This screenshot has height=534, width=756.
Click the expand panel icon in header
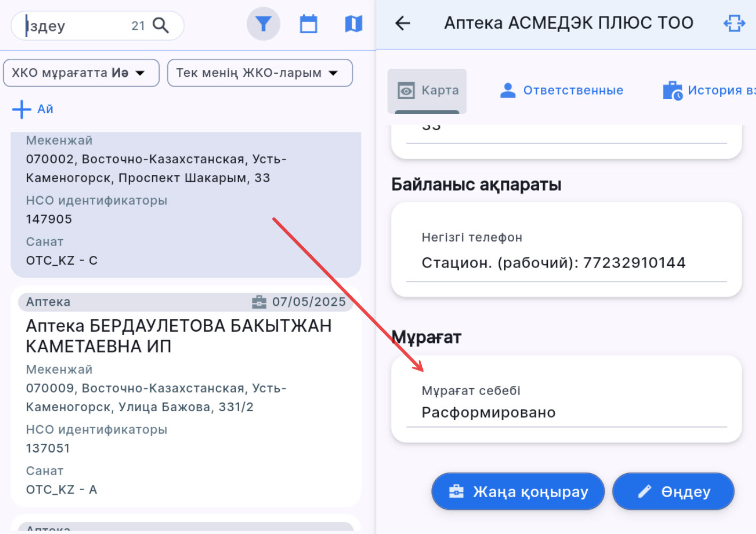point(734,23)
